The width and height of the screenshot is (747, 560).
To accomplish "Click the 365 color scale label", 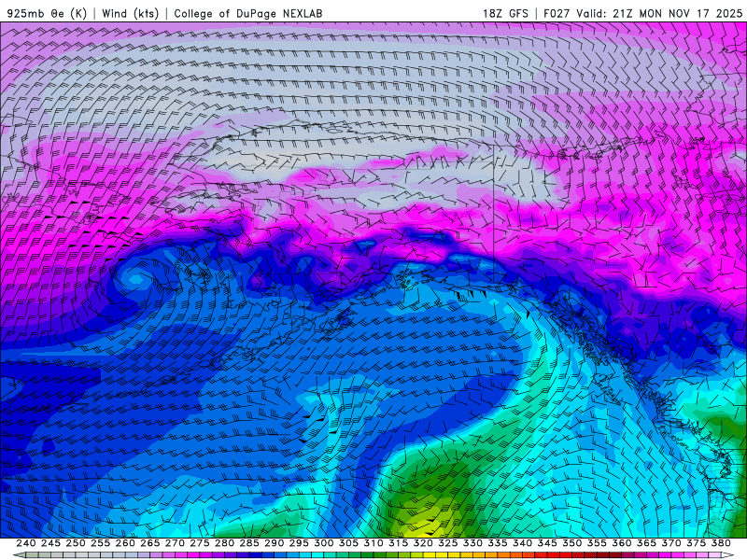I will [646, 543].
